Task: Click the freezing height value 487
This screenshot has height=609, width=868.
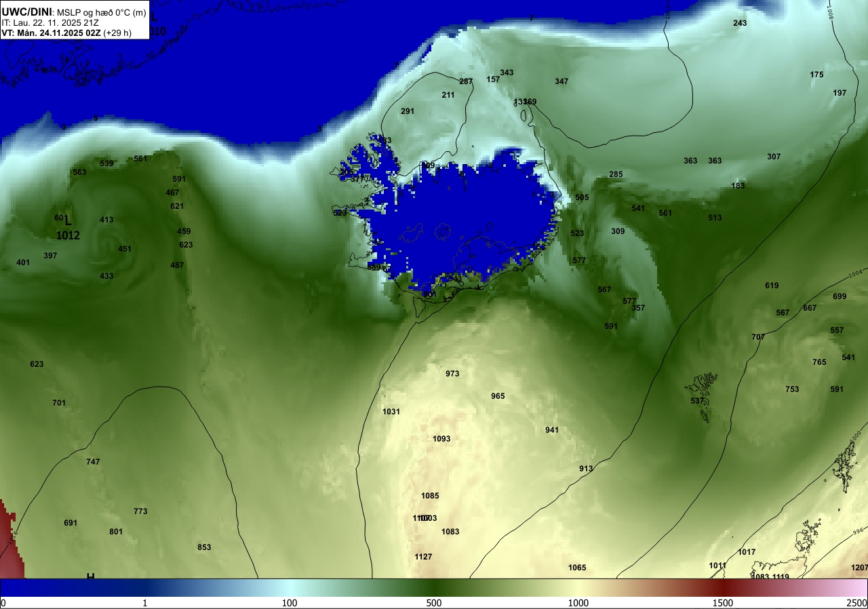Action: (177, 265)
